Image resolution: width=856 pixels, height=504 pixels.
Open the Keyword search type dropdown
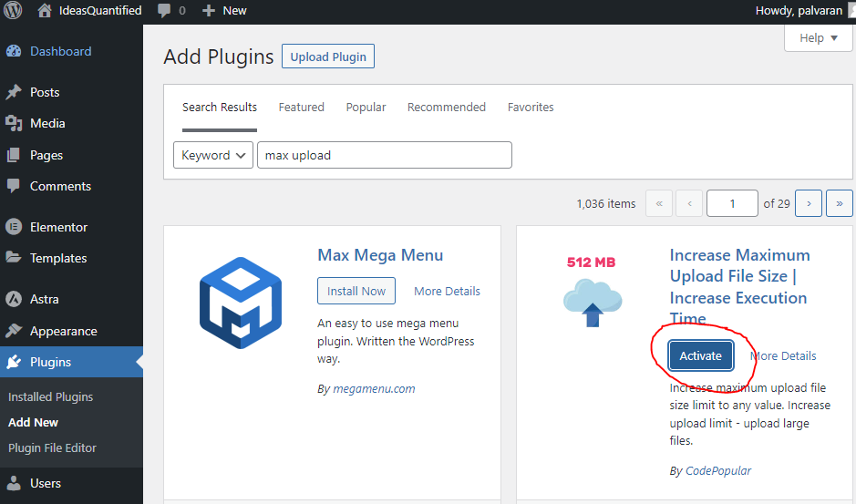213,155
